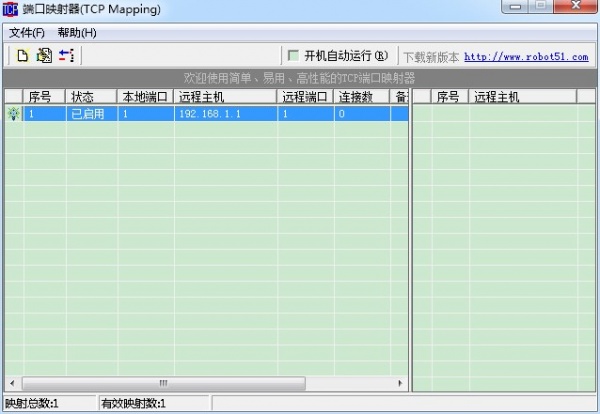
Task: Click the 序号 header in right panel
Action: 450,97
